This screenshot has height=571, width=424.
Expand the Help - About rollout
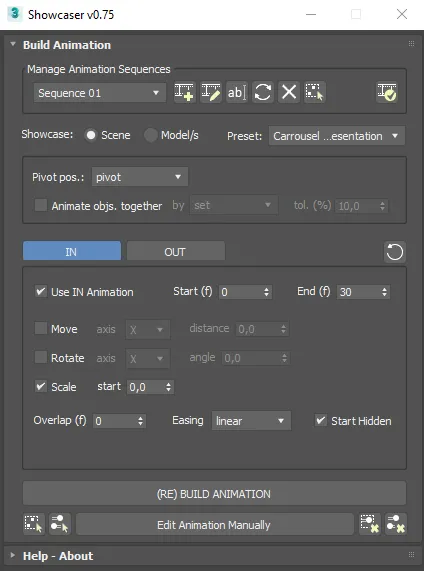point(13,555)
